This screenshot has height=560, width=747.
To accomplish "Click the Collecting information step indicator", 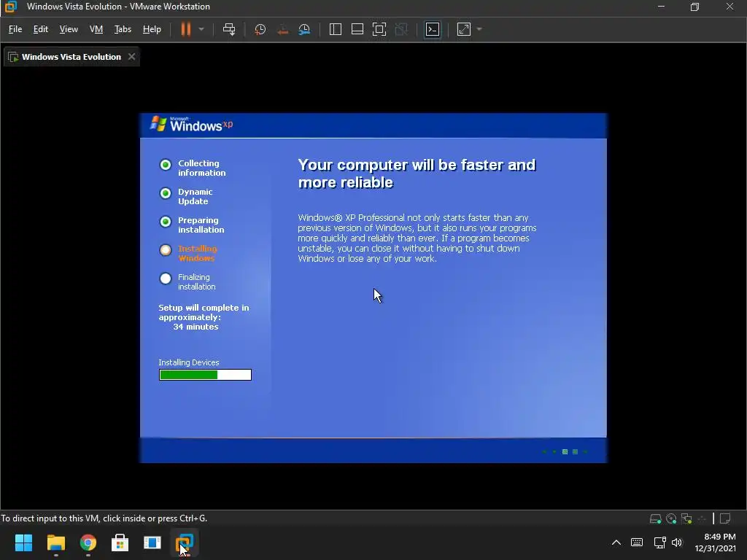I will click(x=166, y=165).
